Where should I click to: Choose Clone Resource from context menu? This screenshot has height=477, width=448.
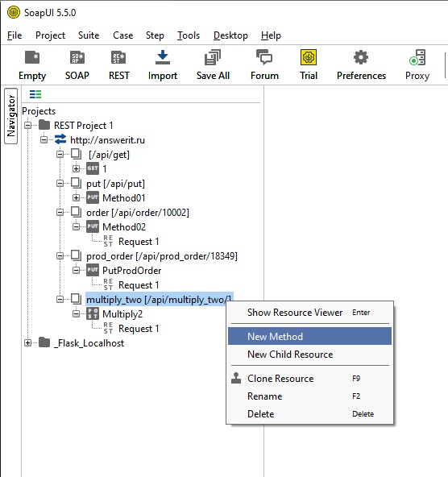(309, 379)
